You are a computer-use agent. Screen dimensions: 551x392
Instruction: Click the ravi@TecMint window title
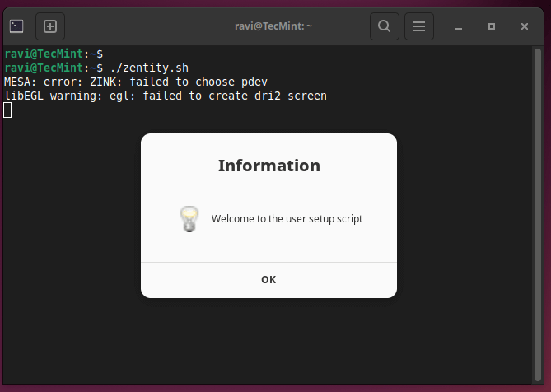[273, 26]
